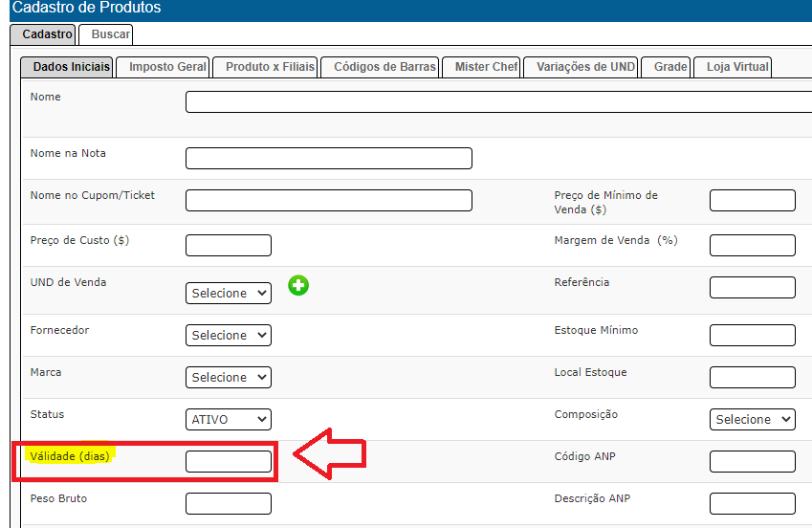Switch to the Mister Chef tab
Screen dimensions: 812x528
coord(481,67)
